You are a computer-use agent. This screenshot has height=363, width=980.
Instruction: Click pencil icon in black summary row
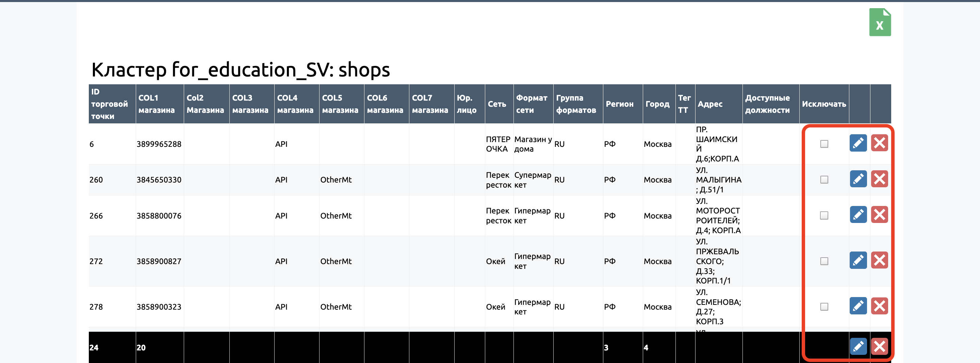click(x=858, y=347)
